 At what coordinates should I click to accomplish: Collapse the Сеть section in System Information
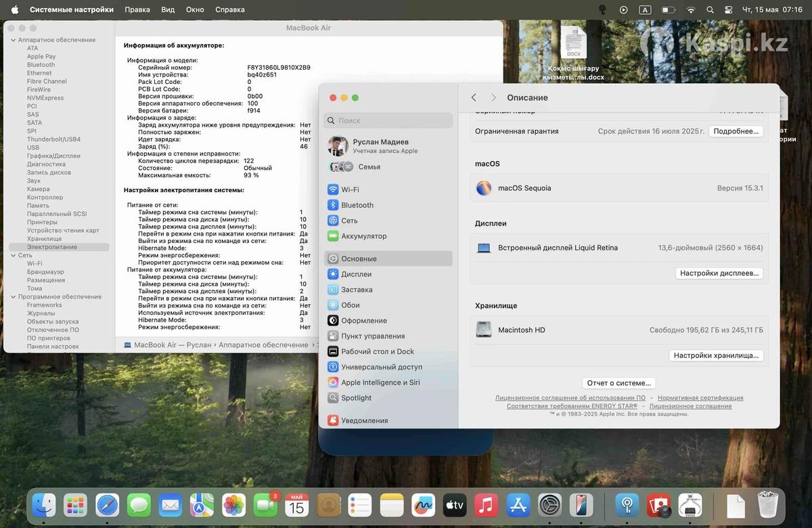tap(12, 255)
